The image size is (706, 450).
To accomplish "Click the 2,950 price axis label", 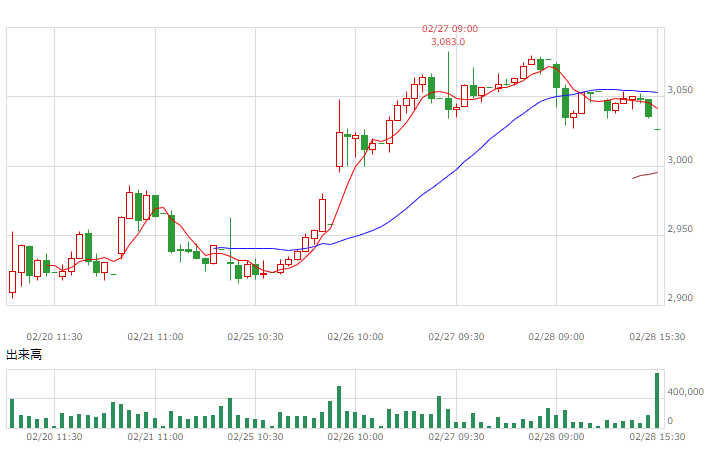I will (680, 229).
